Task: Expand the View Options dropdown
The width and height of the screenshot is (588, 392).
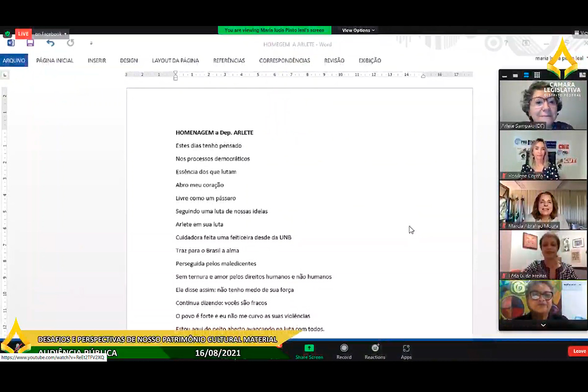Action: coord(358,30)
